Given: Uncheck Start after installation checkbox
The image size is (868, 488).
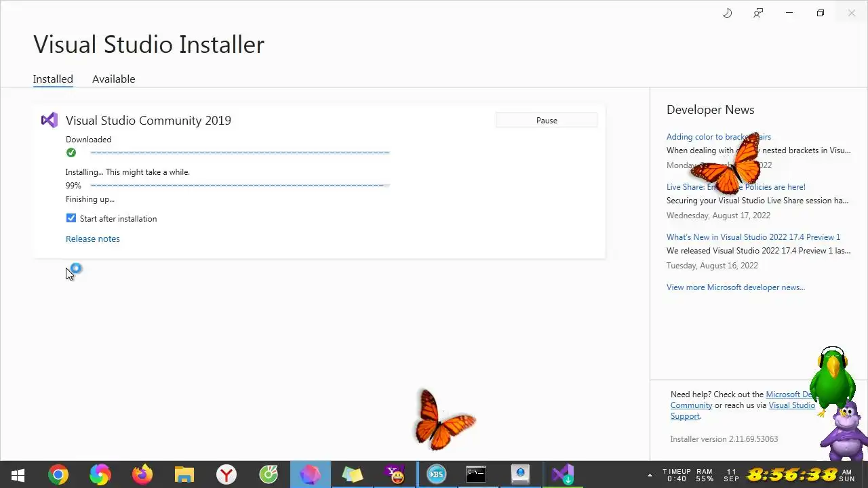Looking at the screenshot, I should coord(71,218).
